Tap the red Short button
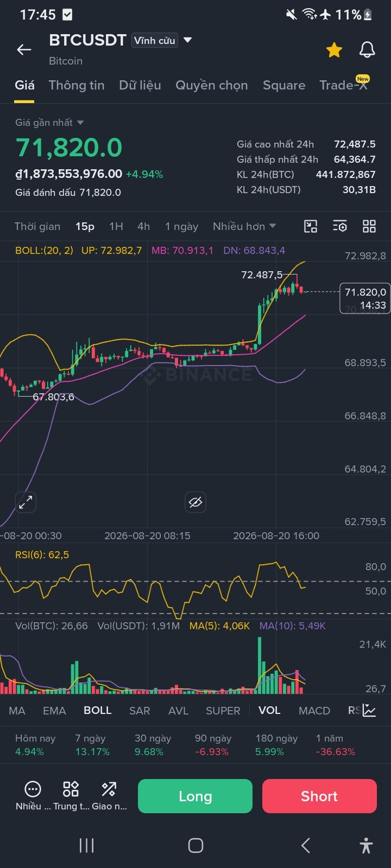The width and height of the screenshot is (391, 868). point(319,796)
